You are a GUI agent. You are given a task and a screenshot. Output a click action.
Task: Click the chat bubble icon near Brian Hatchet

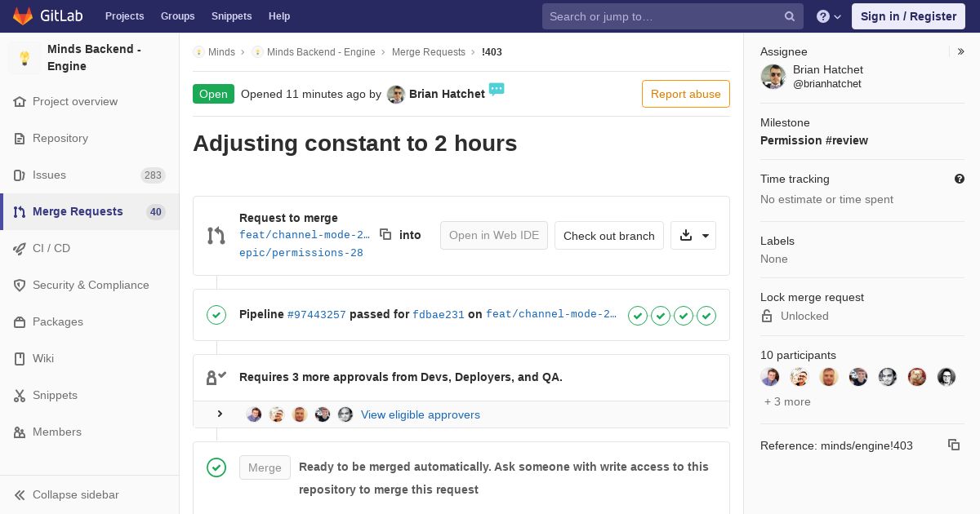click(497, 89)
